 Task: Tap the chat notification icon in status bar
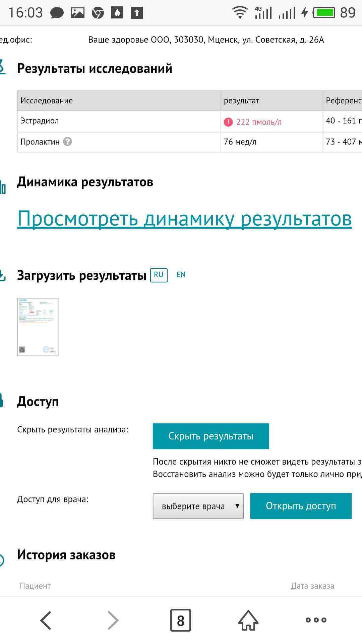pos(57,13)
